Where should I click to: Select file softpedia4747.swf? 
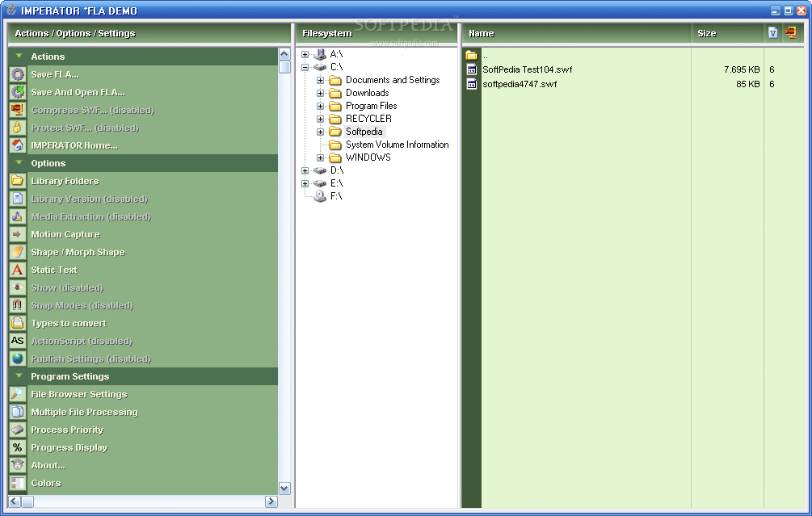pyautogui.click(x=520, y=84)
